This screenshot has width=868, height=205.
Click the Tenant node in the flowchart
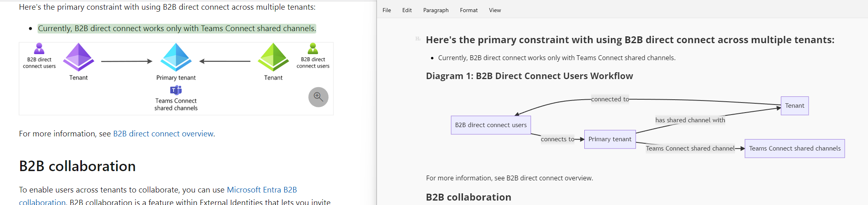tap(795, 106)
